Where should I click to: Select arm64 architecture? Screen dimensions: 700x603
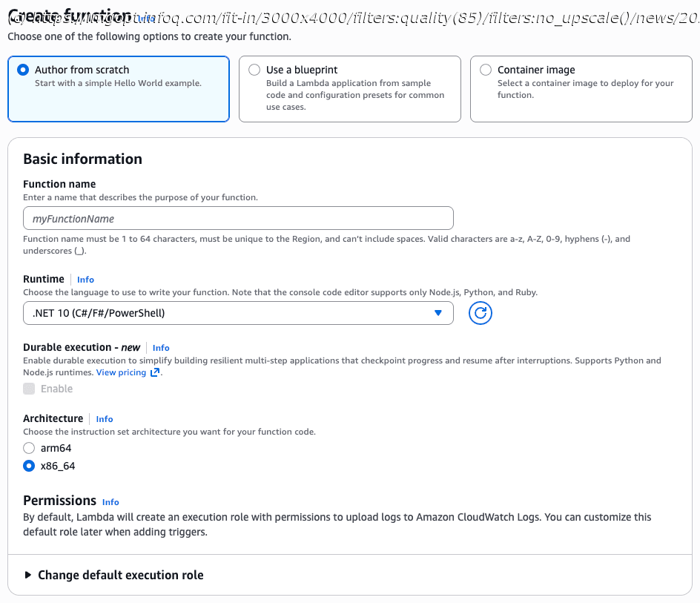point(29,448)
